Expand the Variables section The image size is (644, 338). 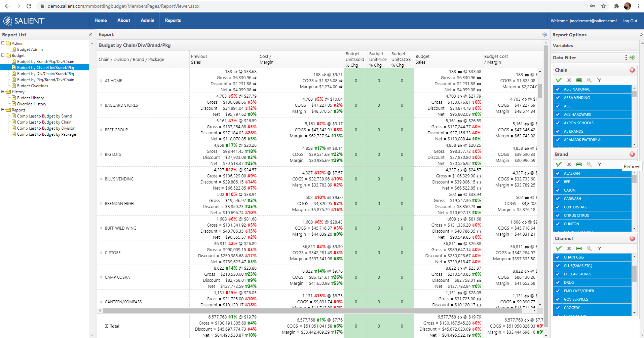pyautogui.click(x=595, y=45)
